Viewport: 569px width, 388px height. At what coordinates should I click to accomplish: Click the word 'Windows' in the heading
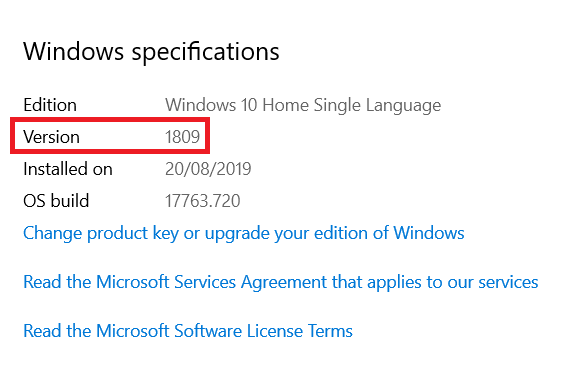point(74,51)
